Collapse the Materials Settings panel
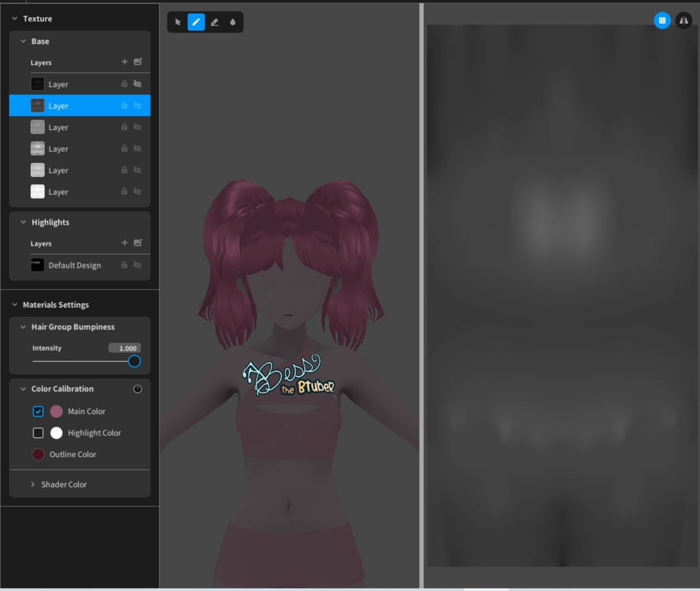 click(x=15, y=304)
